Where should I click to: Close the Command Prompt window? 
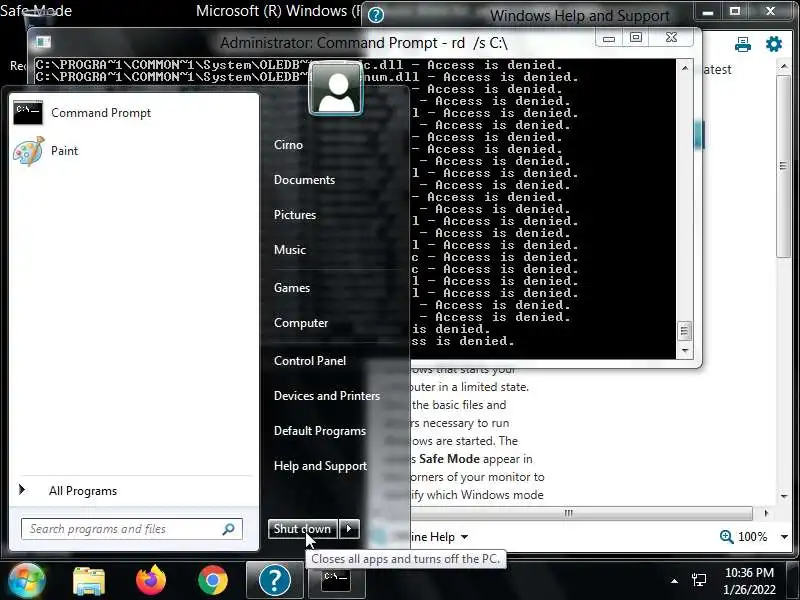[x=671, y=38]
